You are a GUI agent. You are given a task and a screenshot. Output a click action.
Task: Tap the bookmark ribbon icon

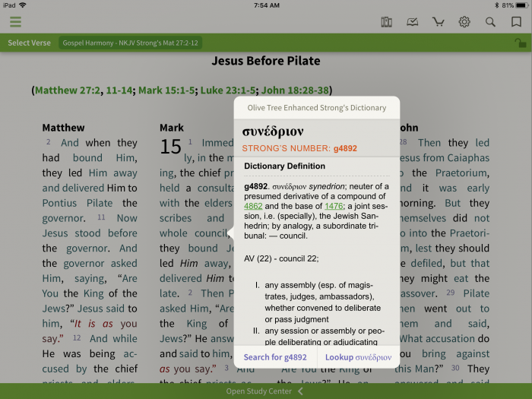point(516,22)
